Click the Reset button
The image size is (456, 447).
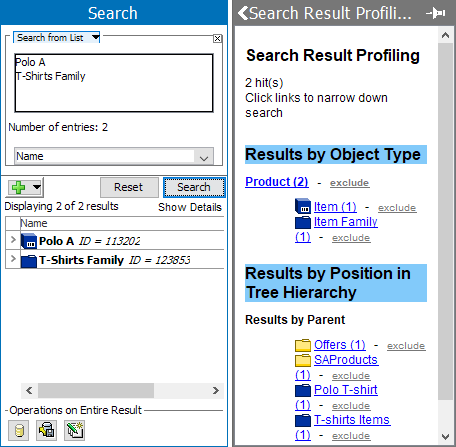[x=129, y=187]
